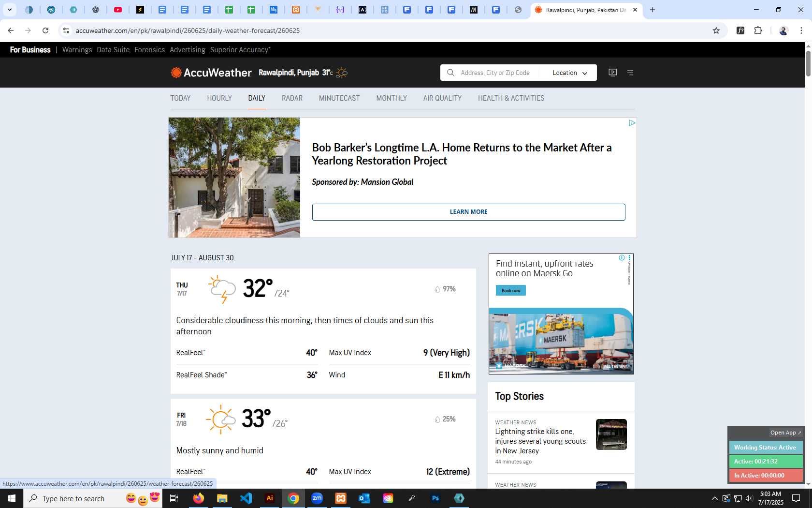This screenshot has height=508, width=812.
Task: Open the Forensics link
Action: point(149,50)
